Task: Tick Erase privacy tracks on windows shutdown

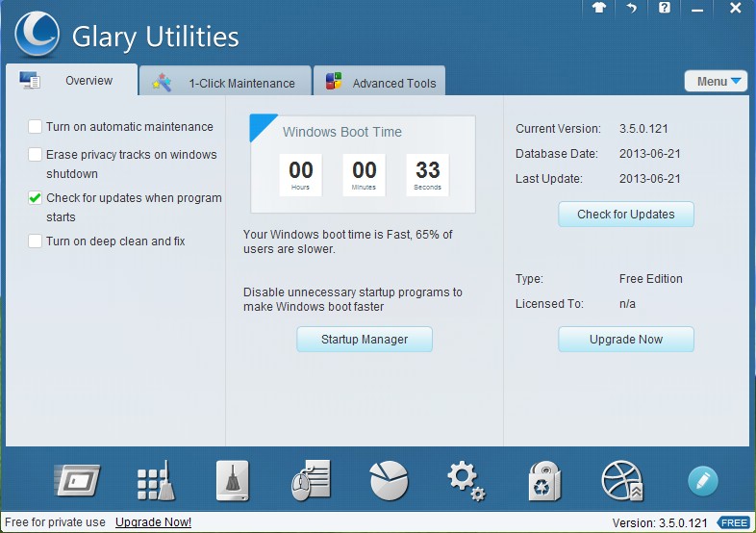Action: (36, 155)
